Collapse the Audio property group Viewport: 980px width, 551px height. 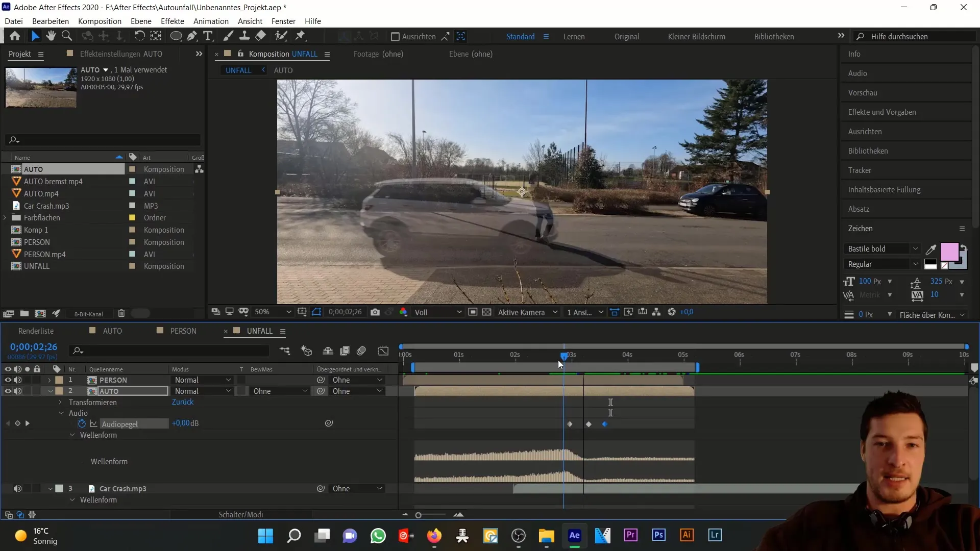pos(61,413)
